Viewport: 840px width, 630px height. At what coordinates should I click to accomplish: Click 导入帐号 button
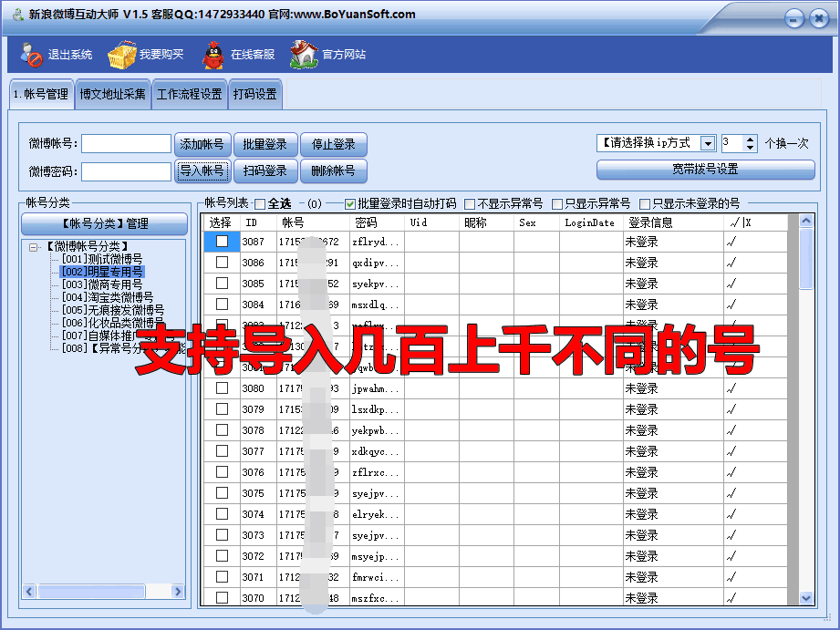[x=202, y=170]
